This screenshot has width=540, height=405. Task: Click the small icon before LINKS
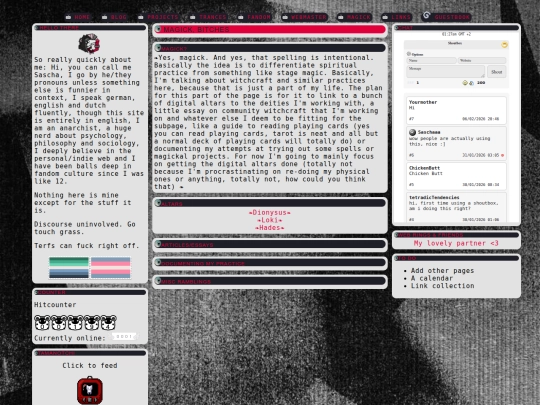[385, 17]
